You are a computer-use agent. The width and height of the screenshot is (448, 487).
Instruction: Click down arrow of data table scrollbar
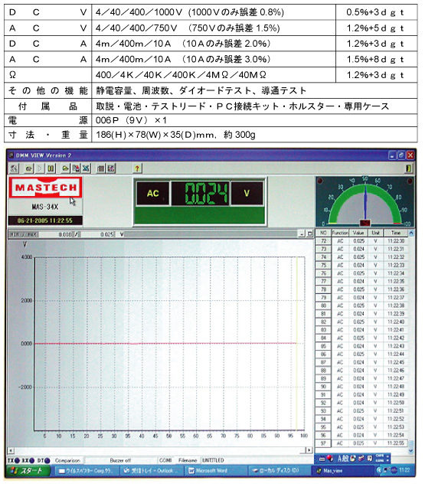411,451
